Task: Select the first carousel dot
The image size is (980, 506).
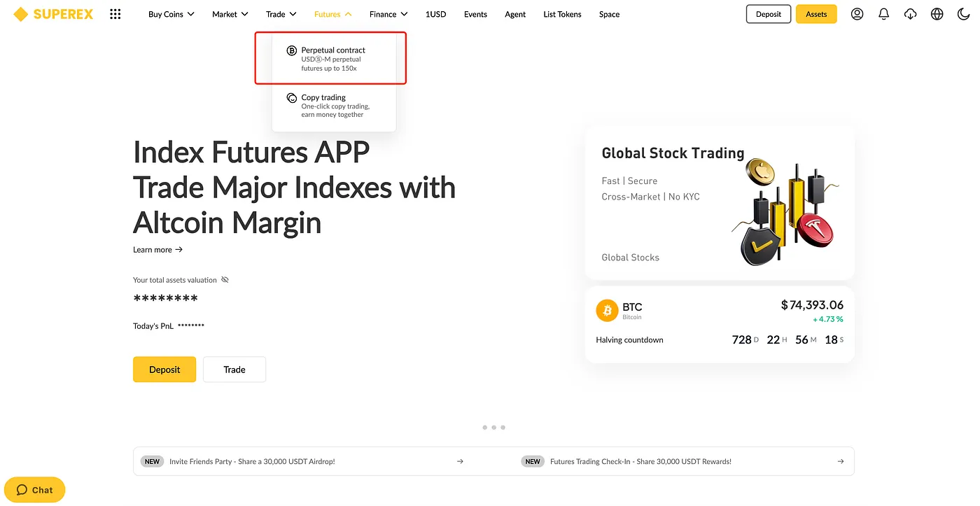Action: (484, 427)
